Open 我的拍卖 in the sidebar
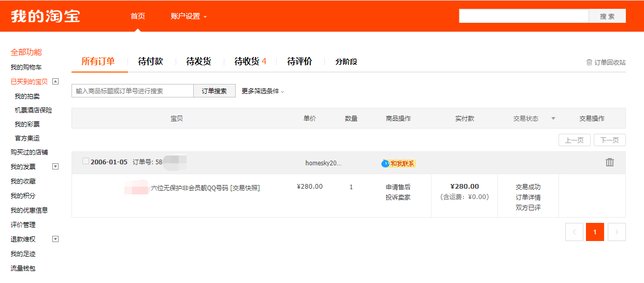Viewport: 644px width, 283px height. 27,96
